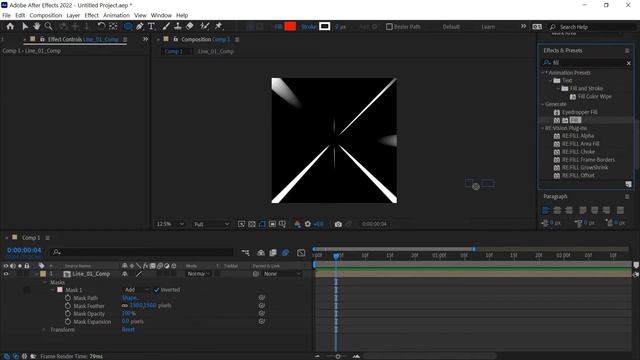
Task: Toggle Mask Opacity stopwatch
Action: tap(68, 313)
